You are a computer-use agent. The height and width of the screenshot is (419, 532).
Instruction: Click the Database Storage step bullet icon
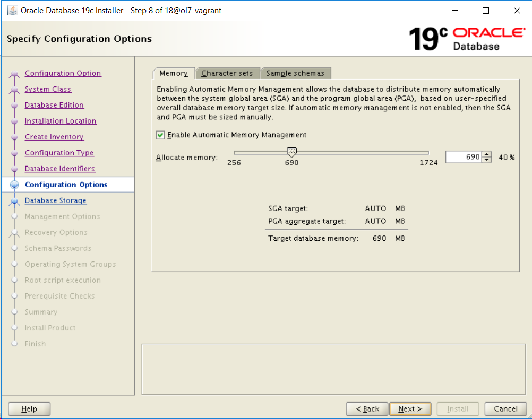point(14,201)
